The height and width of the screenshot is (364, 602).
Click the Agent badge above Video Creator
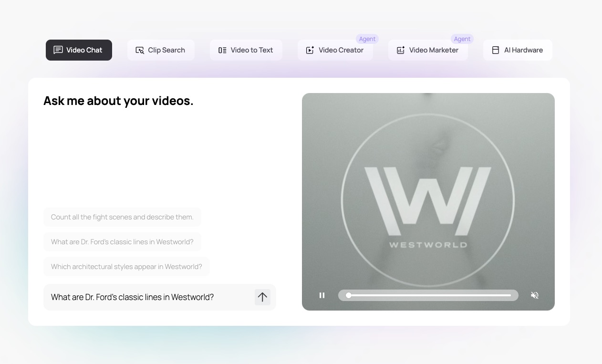click(367, 39)
